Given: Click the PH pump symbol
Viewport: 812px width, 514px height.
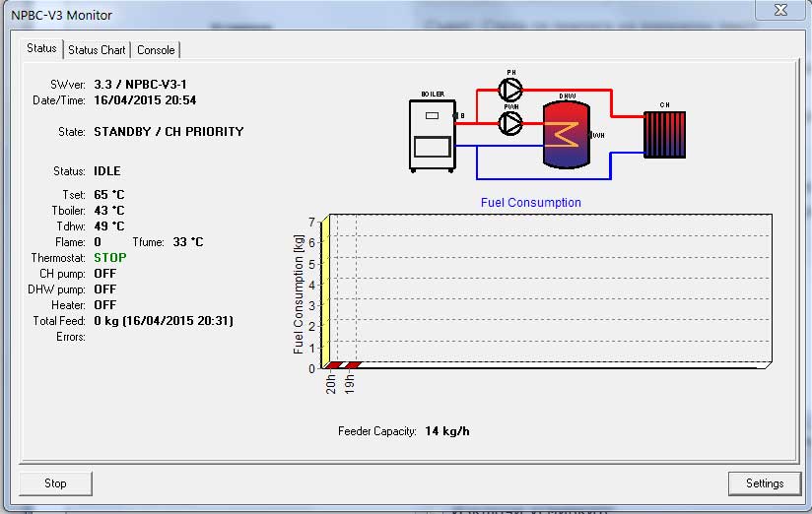Looking at the screenshot, I should 510,90.
